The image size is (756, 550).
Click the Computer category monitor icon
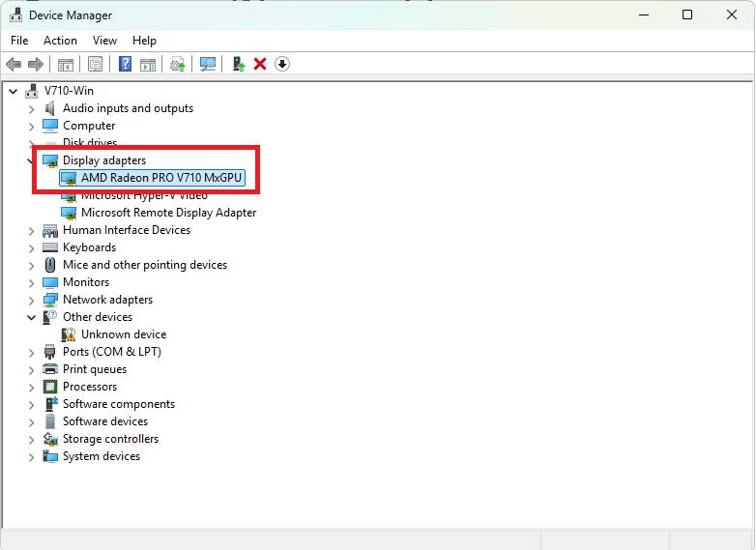pos(50,126)
